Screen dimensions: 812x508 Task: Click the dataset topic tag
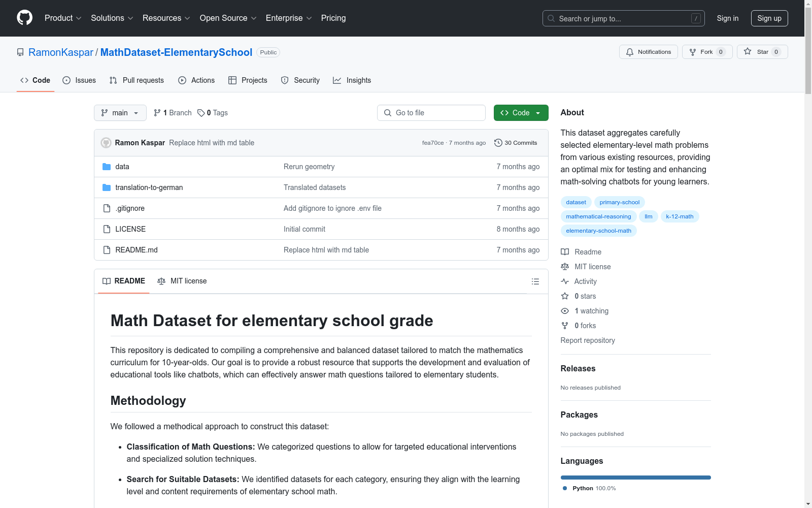tap(576, 202)
